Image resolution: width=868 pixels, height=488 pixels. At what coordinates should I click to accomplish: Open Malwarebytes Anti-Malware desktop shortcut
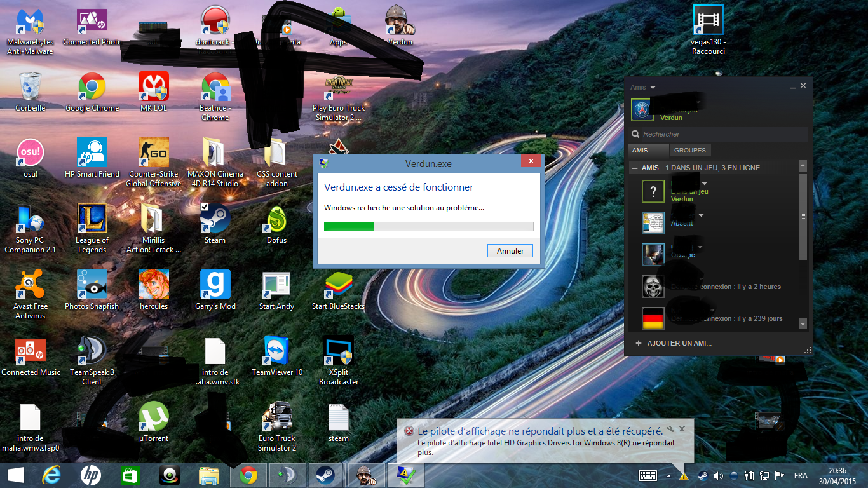(29, 31)
